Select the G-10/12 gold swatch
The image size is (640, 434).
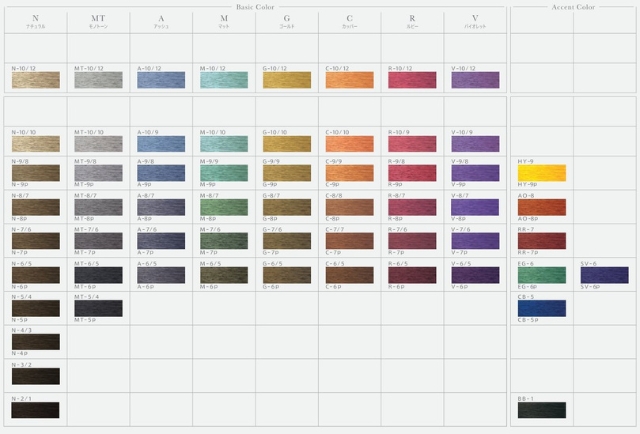286,80
